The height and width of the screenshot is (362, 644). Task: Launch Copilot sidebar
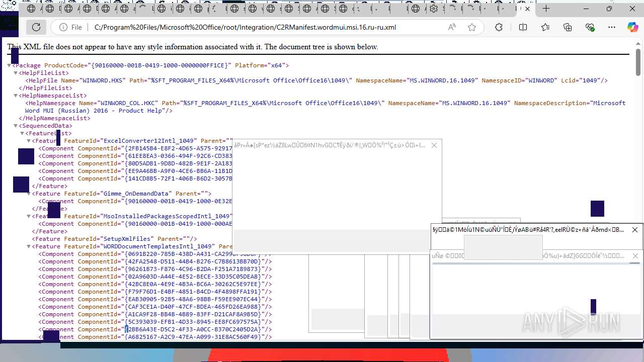(x=632, y=27)
